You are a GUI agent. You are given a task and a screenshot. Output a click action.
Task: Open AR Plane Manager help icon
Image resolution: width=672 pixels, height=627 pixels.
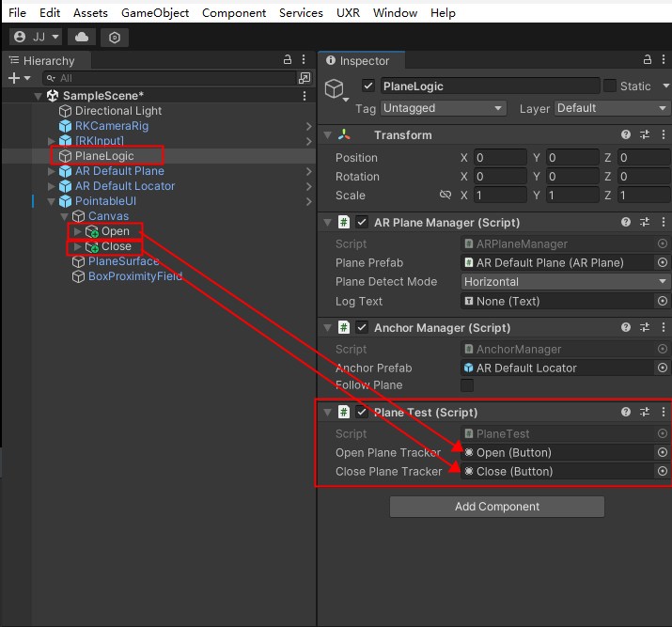(x=626, y=222)
